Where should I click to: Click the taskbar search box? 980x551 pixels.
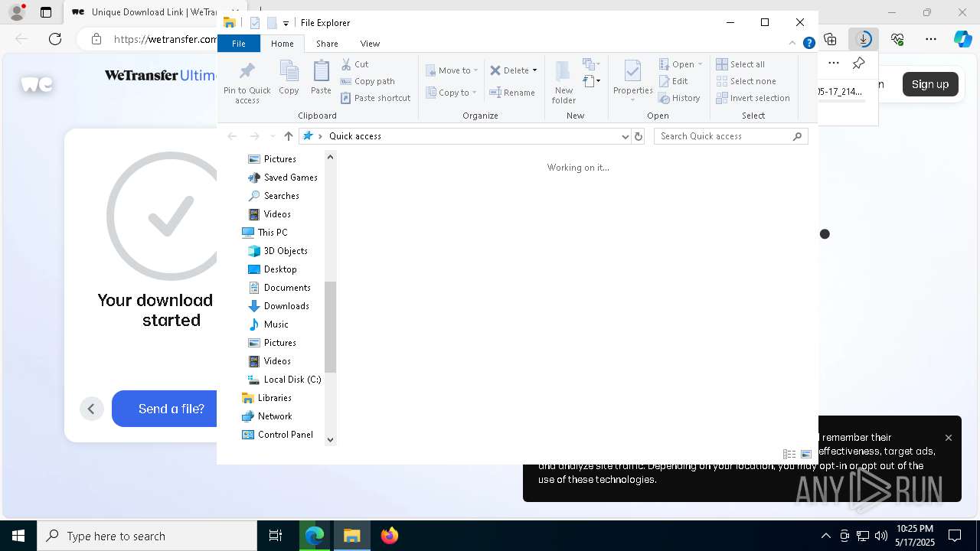click(x=147, y=536)
